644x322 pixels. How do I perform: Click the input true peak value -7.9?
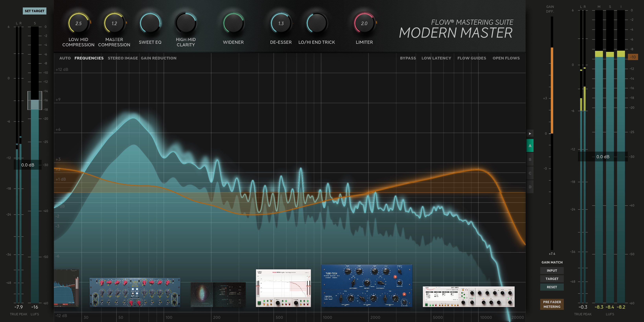point(18,307)
